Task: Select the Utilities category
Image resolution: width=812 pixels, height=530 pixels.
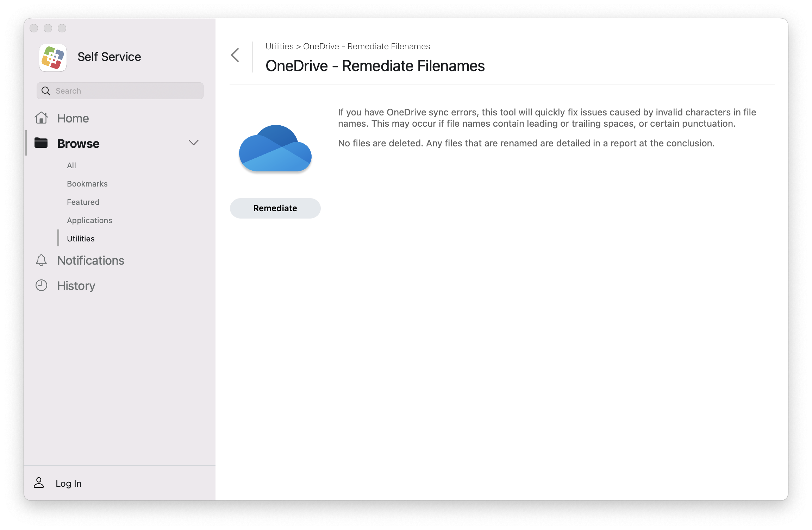Action: click(81, 239)
